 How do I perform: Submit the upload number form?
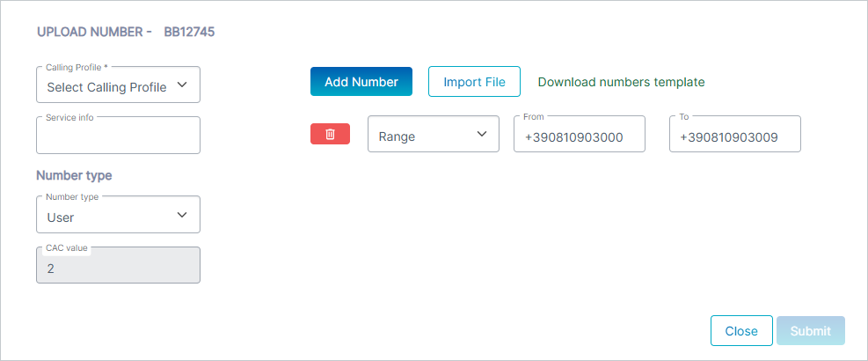pyautogui.click(x=810, y=331)
